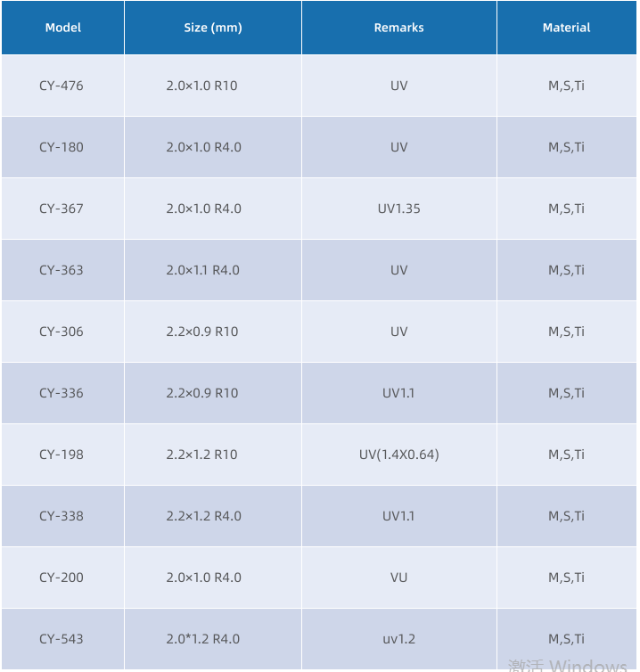The height and width of the screenshot is (672, 640).
Task: Select the Remarks column header
Action: coord(398,28)
